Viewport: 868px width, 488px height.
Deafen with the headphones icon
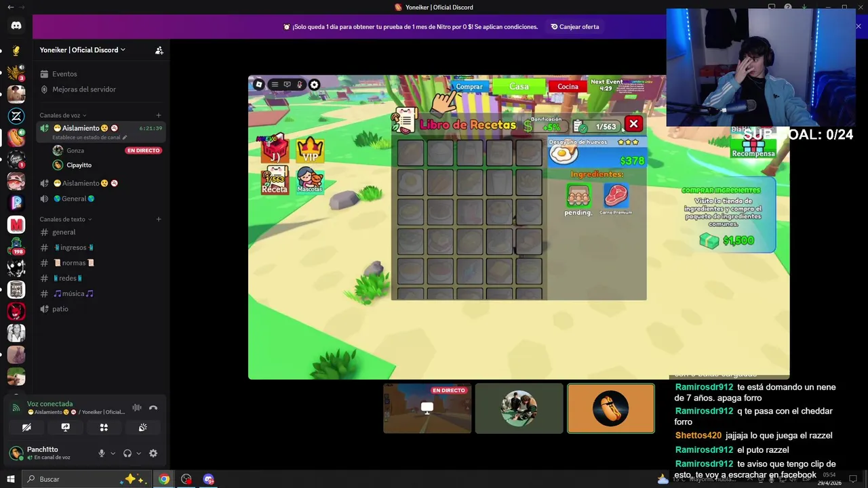(x=127, y=453)
